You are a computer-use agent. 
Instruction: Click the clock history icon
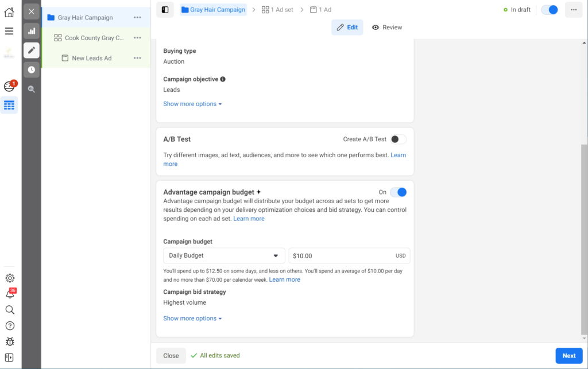[x=32, y=69]
